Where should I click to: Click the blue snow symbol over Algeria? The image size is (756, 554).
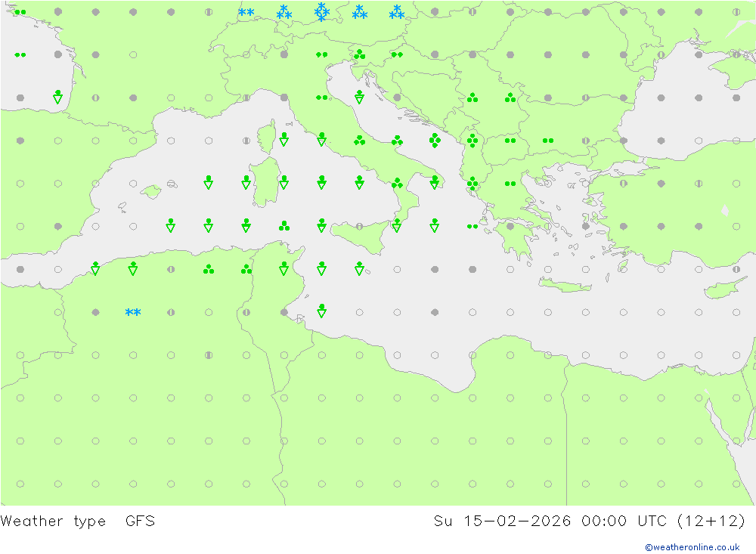click(x=133, y=312)
